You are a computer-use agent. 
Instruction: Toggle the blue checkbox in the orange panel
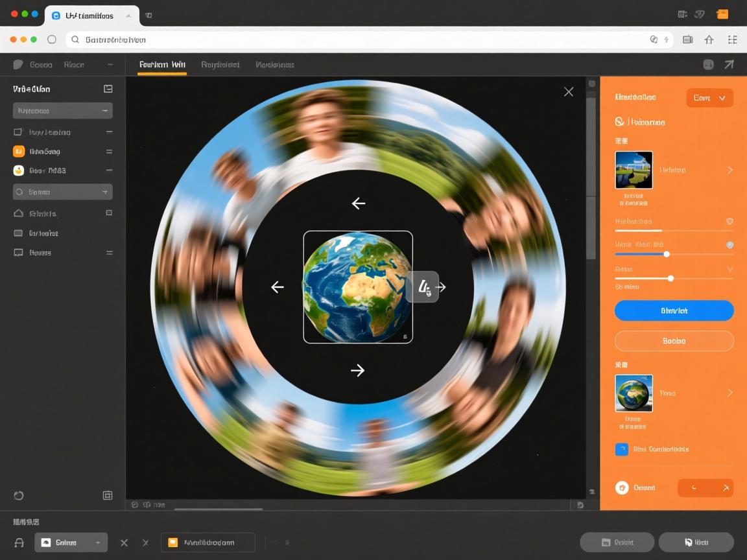pyautogui.click(x=621, y=449)
